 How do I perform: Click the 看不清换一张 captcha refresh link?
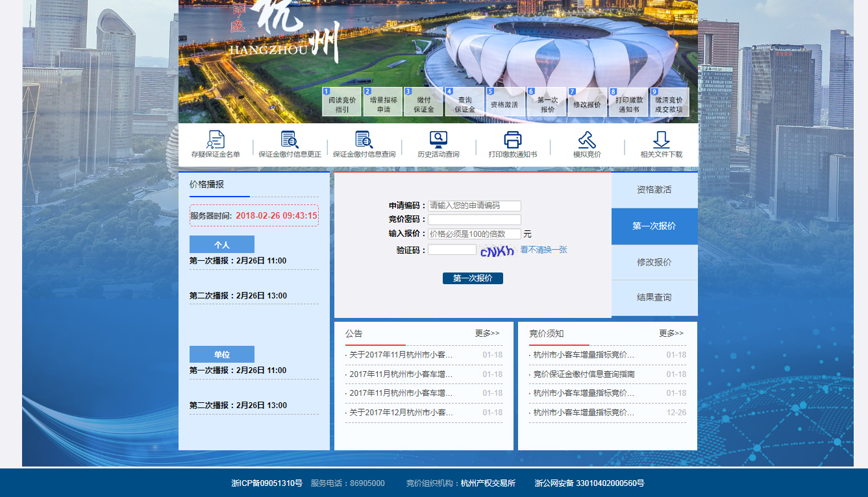[x=543, y=250]
